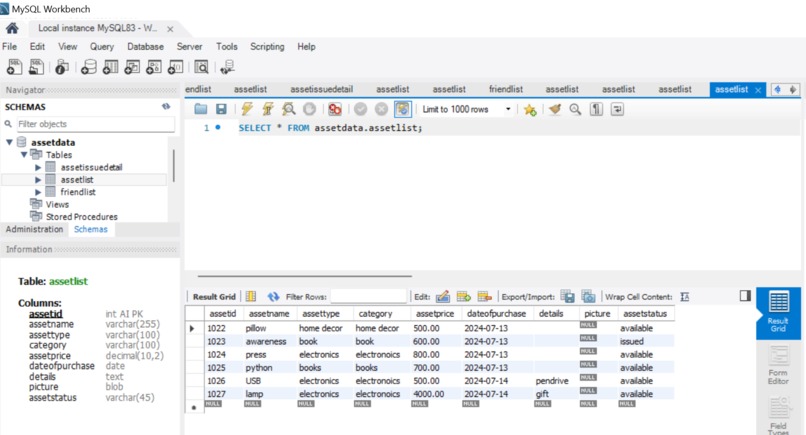Screen dimensions: 806x435
Task: Collapse the assetdata schema
Action: tap(9, 142)
